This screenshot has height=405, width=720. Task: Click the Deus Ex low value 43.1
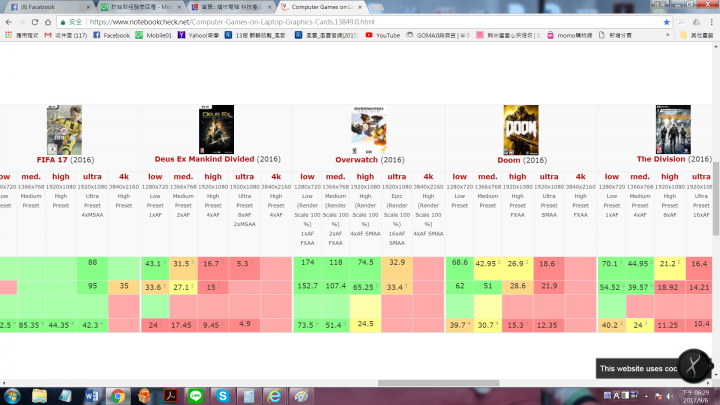click(155, 264)
